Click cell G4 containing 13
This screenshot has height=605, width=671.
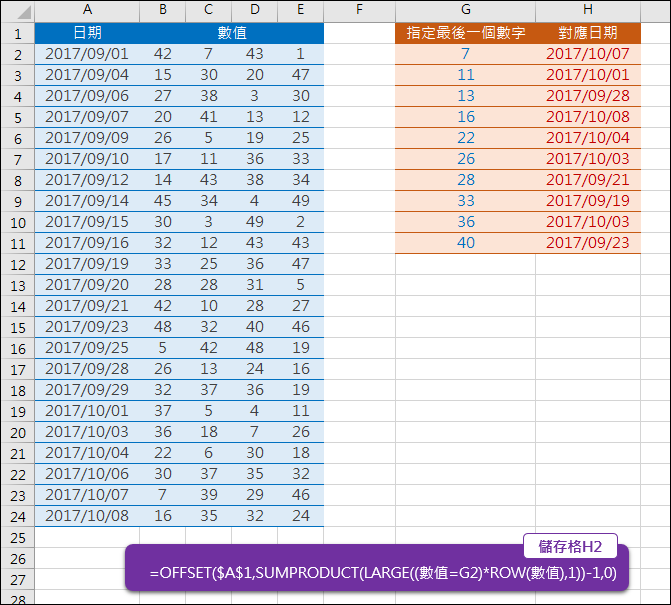pos(466,96)
